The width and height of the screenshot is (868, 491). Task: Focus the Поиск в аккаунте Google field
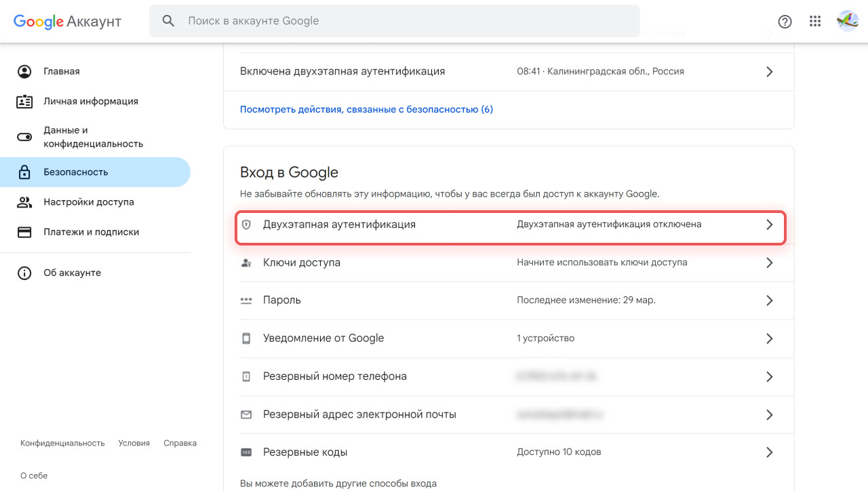coord(395,21)
